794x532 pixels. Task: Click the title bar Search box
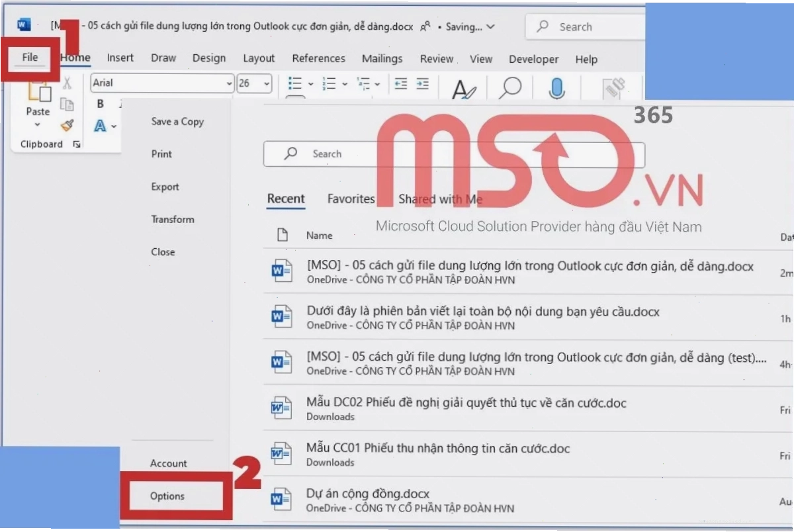(585, 27)
